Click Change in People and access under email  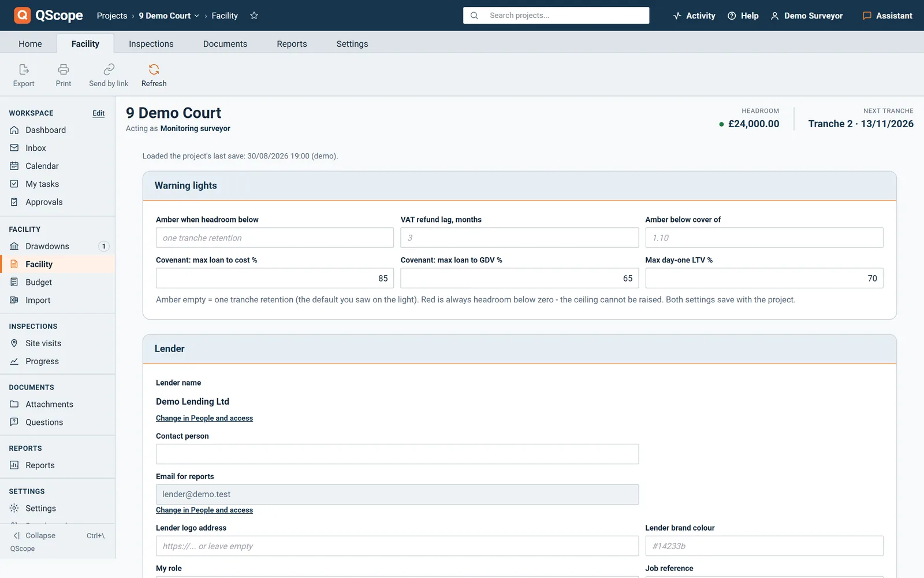[204, 510]
